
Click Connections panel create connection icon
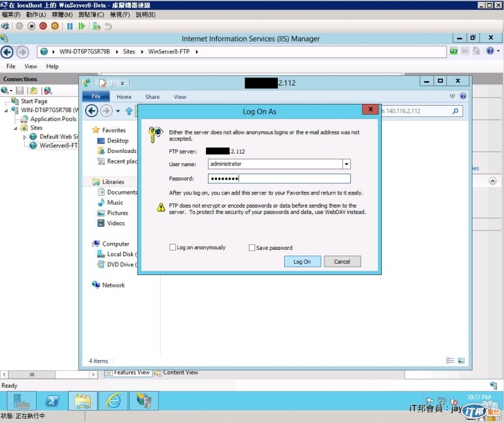tap(5, 91)
